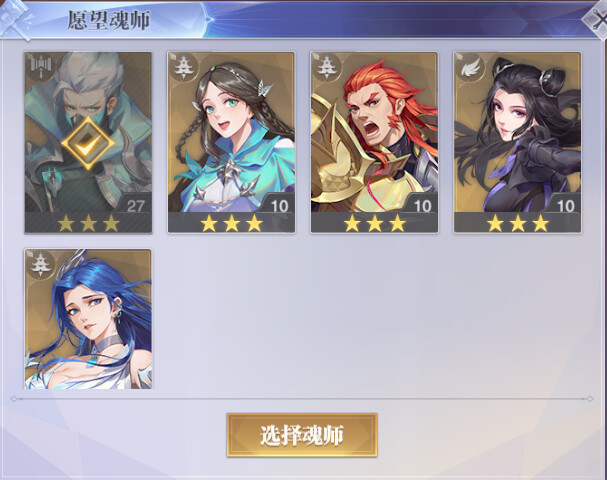
Task: Click the wing class icon on black-haired card
Action: point(470,68)
